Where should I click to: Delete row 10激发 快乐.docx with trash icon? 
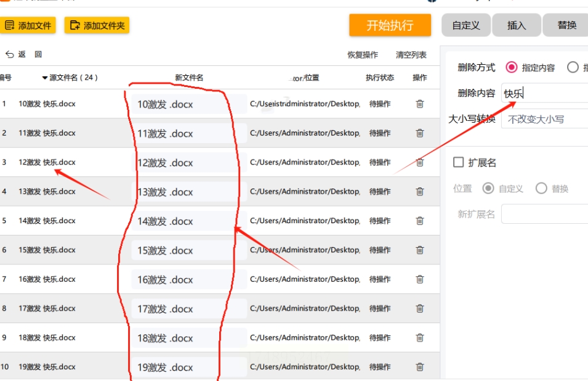coord(420,104)
